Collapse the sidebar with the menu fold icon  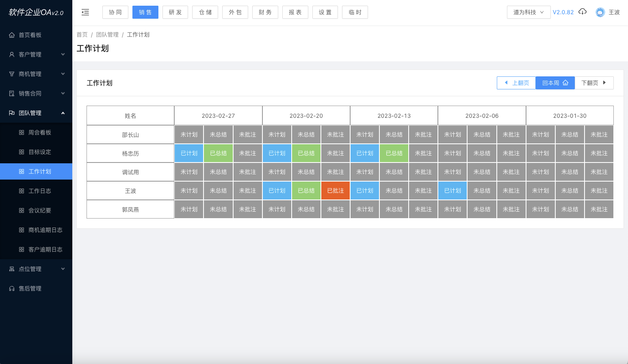pyautogui.click(x=85, y=12)
